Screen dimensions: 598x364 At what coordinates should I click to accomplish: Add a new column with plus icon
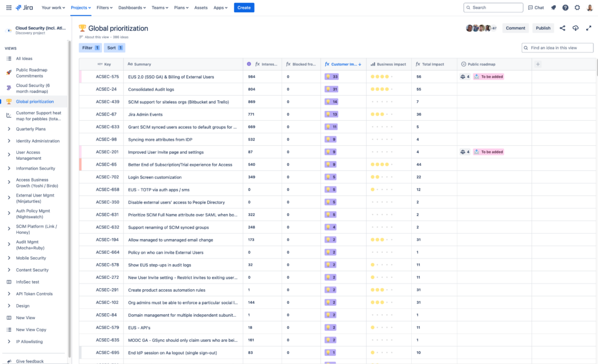[538, 64]
